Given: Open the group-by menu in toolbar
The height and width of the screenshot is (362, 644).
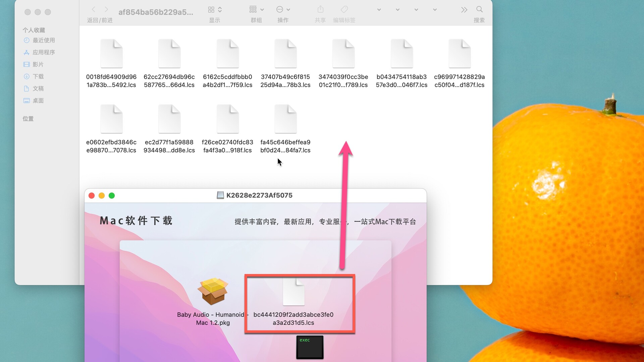Looking at the screenshot, I should [x=257, y=9].
